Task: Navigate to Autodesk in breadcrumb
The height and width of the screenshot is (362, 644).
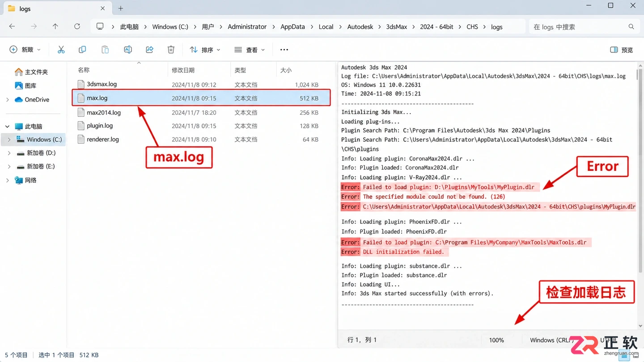Action: coord(360,27)
